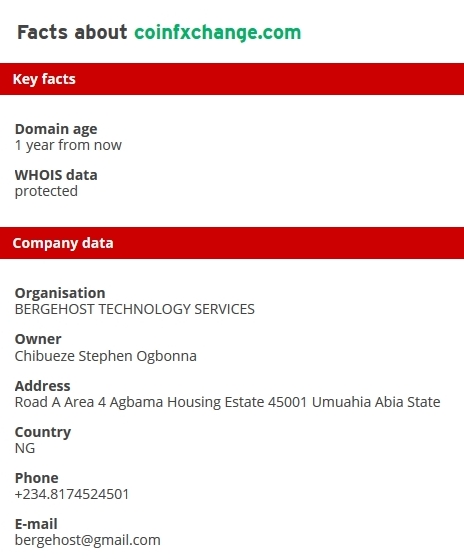Click the 'protected' WHOIS value
Image resolution: width=464 pixels, height=559 pixels.
click(x=46, y=191)
